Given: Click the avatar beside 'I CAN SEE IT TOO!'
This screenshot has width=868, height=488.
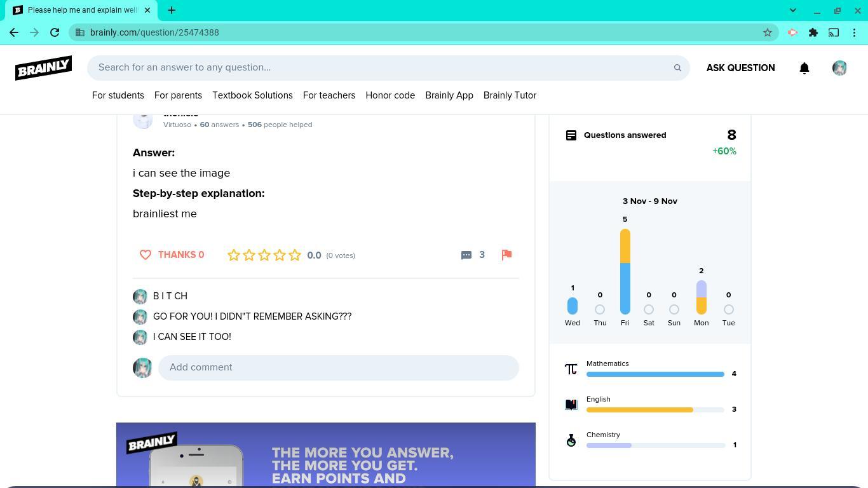Looking at the screenshot, I should click(x=140, y=337).
